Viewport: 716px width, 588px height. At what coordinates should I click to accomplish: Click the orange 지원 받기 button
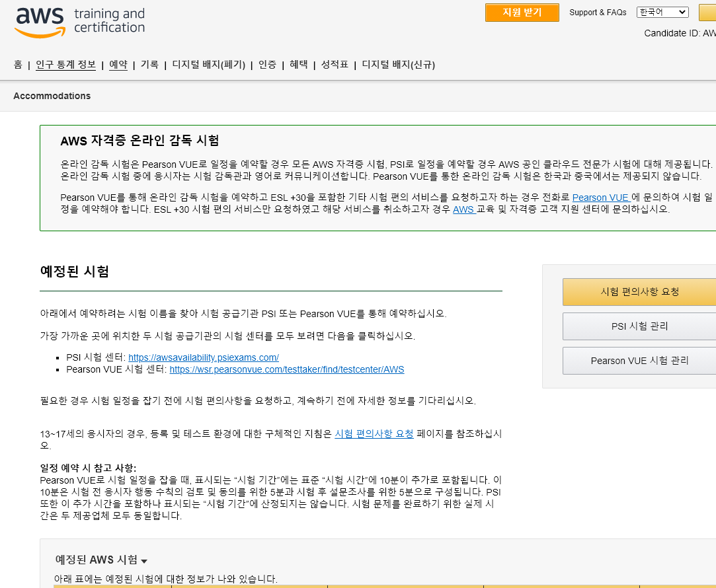pyautogui.click(x=522, y=13)
